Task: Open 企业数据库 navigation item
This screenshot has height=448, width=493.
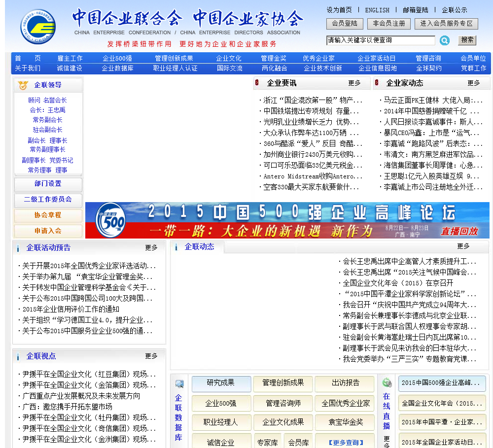Action: [x=118, y=68]
